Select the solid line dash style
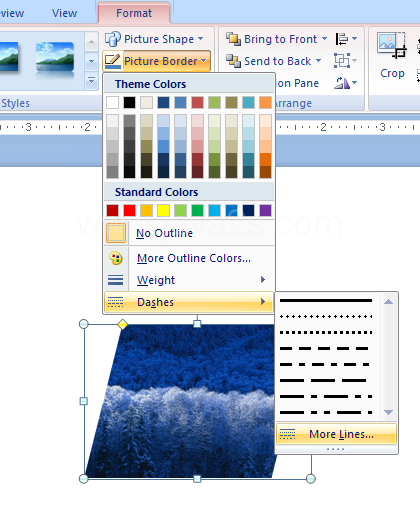Screen dimensions: 420x506 326,301
